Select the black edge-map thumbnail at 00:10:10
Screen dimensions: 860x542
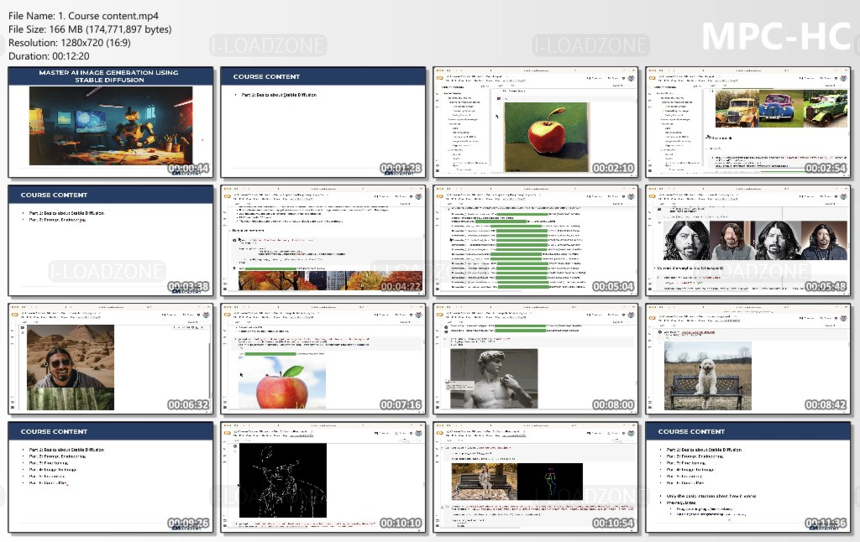323,477
